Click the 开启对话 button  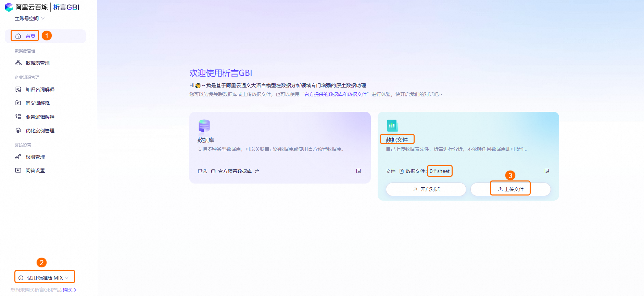pos(426,189)
